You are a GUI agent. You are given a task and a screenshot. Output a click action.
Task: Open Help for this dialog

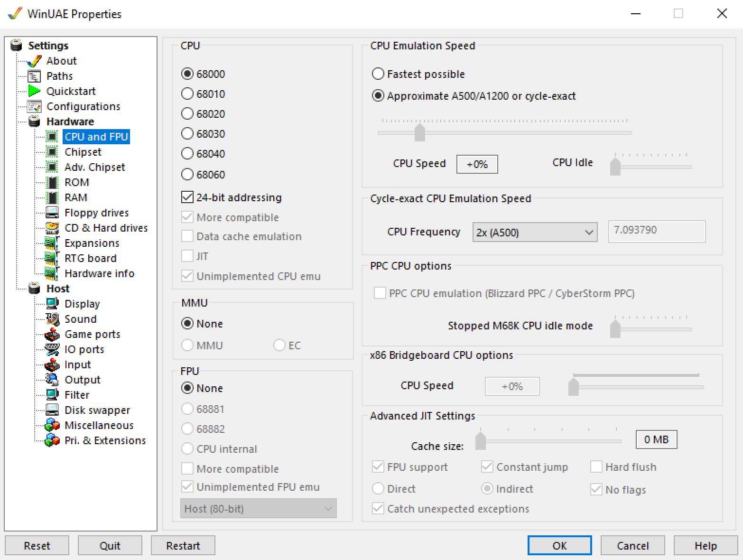(706, 546)
